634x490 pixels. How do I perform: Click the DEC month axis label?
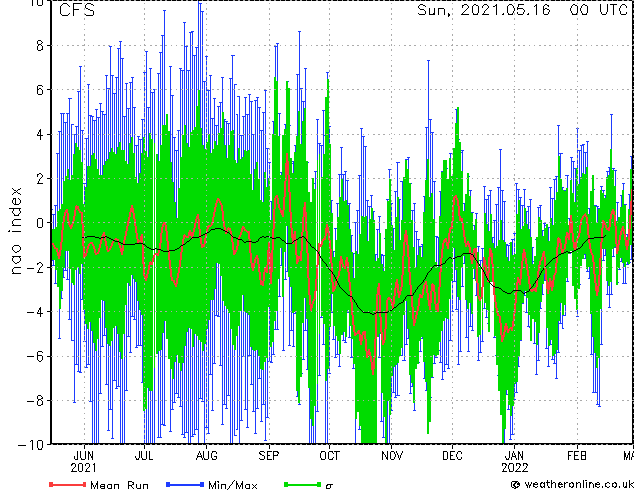pos(452,456)
